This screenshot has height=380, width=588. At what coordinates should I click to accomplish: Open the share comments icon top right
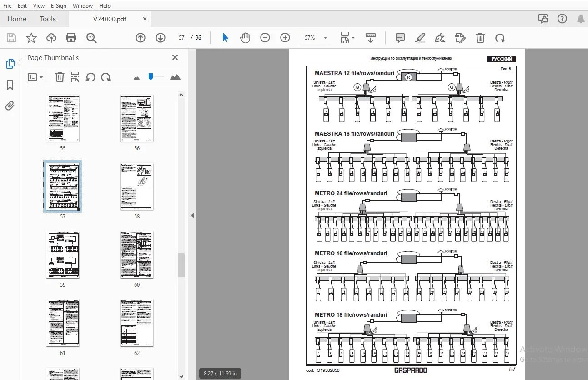(x=543, y=19)
